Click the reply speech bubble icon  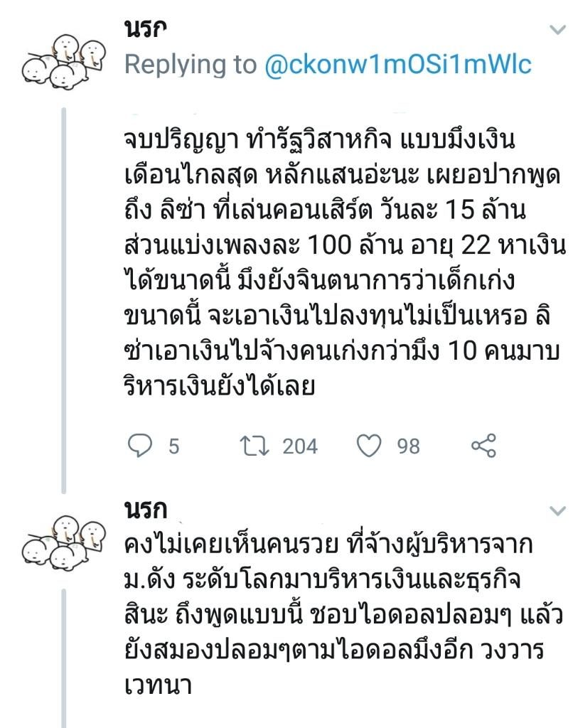pyautogui.click(x=140, y=446)
